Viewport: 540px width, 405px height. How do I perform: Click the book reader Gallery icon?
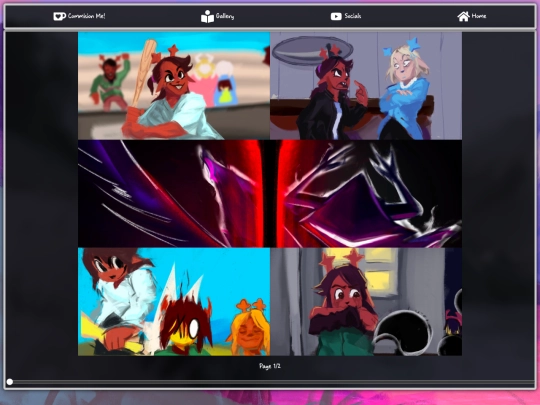tap(207, 17)
